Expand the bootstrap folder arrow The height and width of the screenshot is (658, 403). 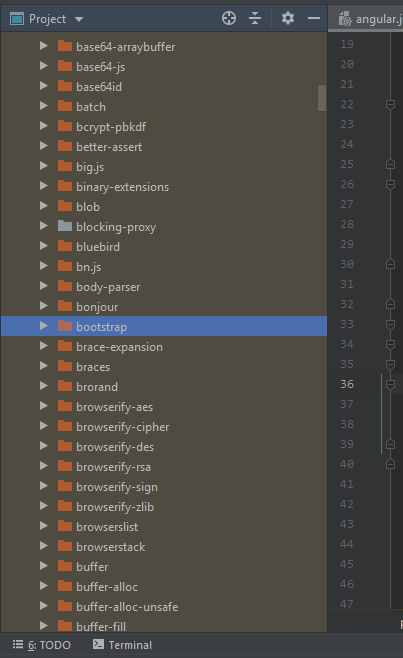coord(44,326)
